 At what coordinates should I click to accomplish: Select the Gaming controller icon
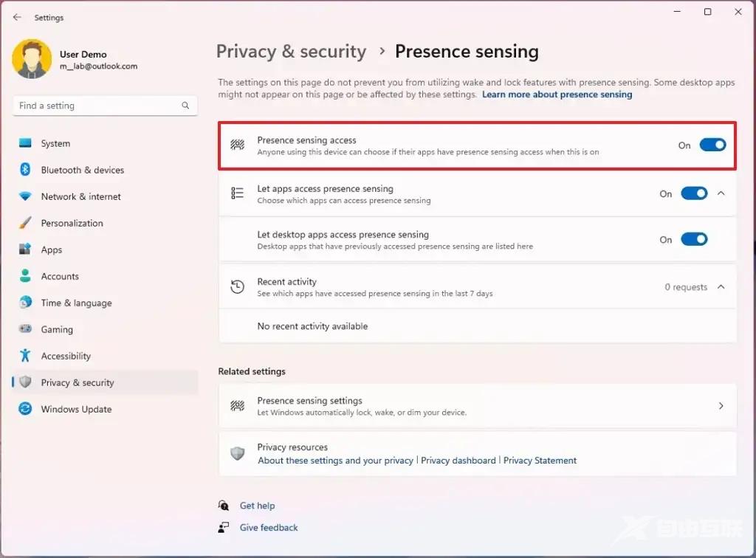pyautogui.click(x=25, y=329)
